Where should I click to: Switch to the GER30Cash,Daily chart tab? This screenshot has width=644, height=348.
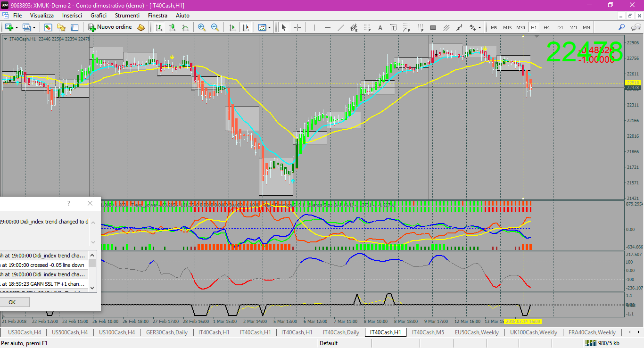pyautogui.click(x=167, y=332)
